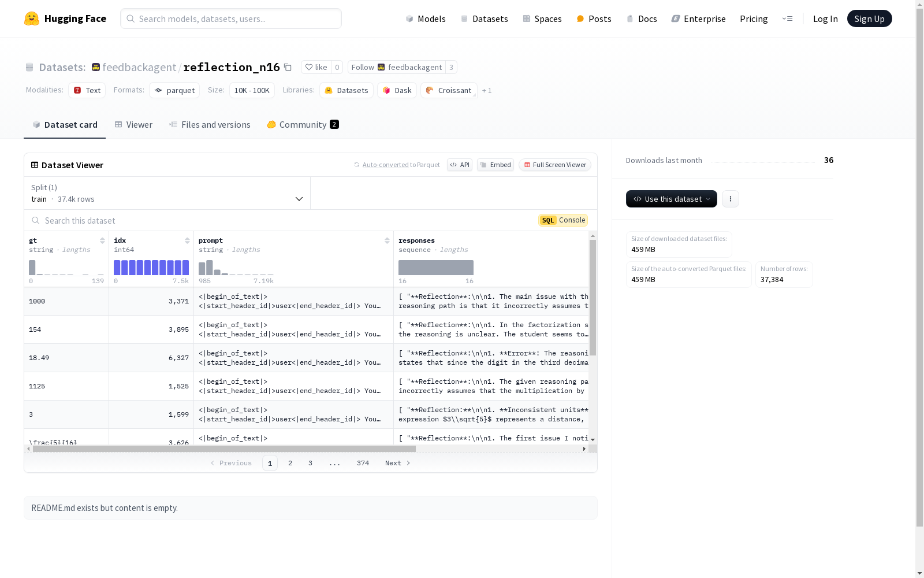This screenshot has height=578, width=924.
Task: Click the idx cell 3,895
Action: tap(151, 329)
